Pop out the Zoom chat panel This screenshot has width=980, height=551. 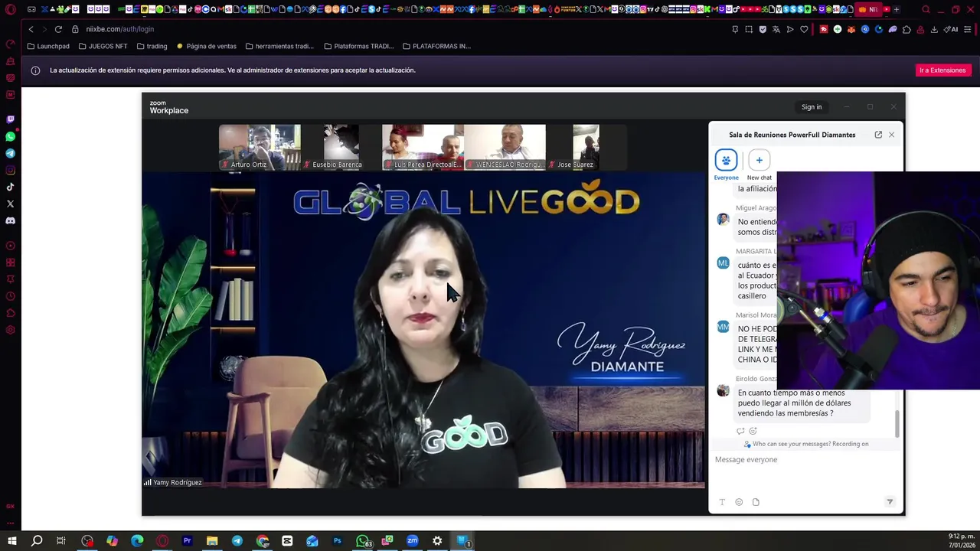(x=878, y=135)
